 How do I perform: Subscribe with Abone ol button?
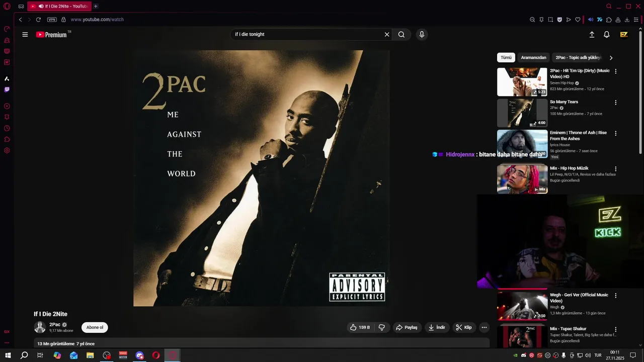tap(95, 327)
